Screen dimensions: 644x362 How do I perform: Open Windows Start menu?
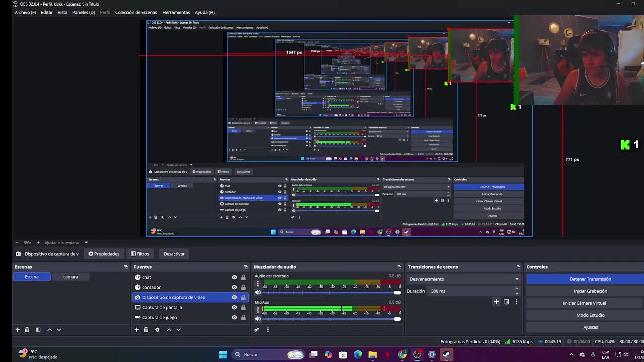[223, 354]
